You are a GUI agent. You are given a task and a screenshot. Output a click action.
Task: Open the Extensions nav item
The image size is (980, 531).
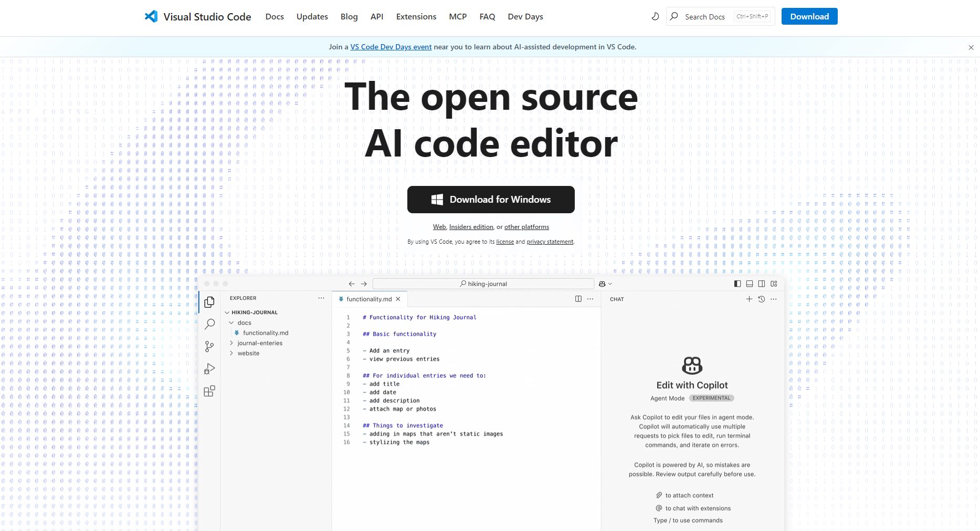click(416, 17)
